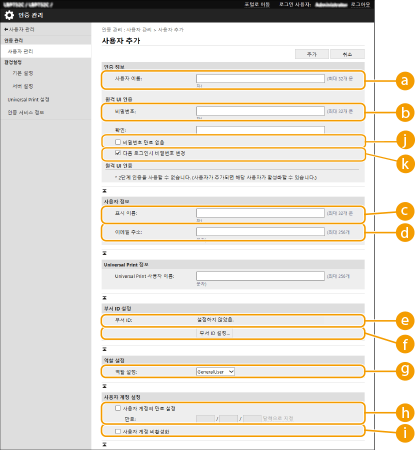The height and width of the screenshot is (450, 416).
Task: Enable 비밀번호 만료 없음 checkbox
Action: [x=118, y=142]
